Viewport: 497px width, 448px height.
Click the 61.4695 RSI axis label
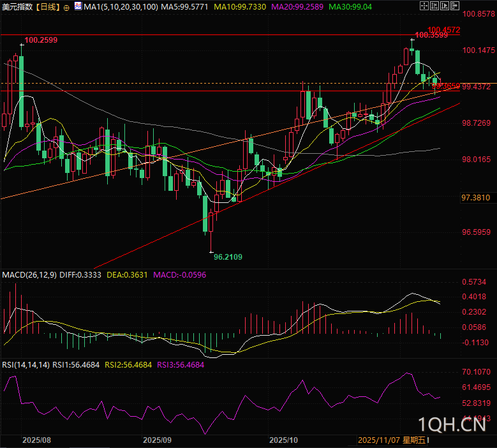tap(477, 387)
